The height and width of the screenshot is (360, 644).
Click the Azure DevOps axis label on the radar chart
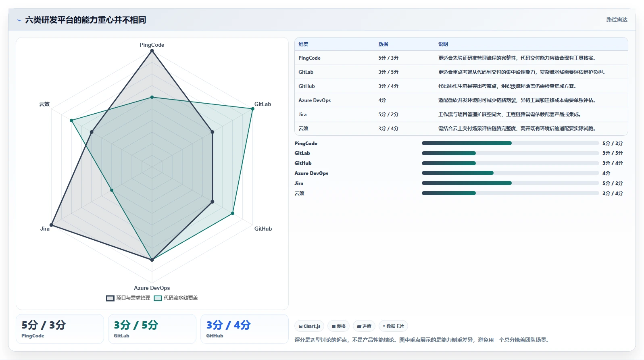[x=152, y=288]
